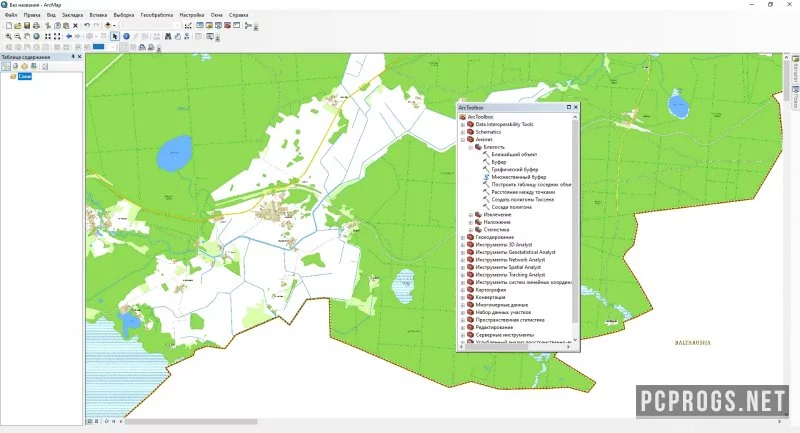Activate the Select Elements arrow tool
Image resolution: width=800 pixels, height=433 pixels.
coord(115,36)
